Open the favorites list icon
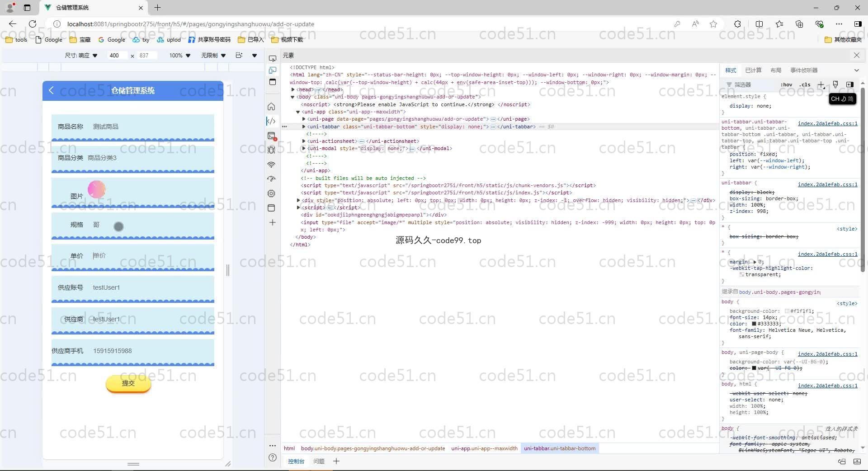Image resolution: width=868 pixels, height=471 pixels. click(x=779, y=24)
